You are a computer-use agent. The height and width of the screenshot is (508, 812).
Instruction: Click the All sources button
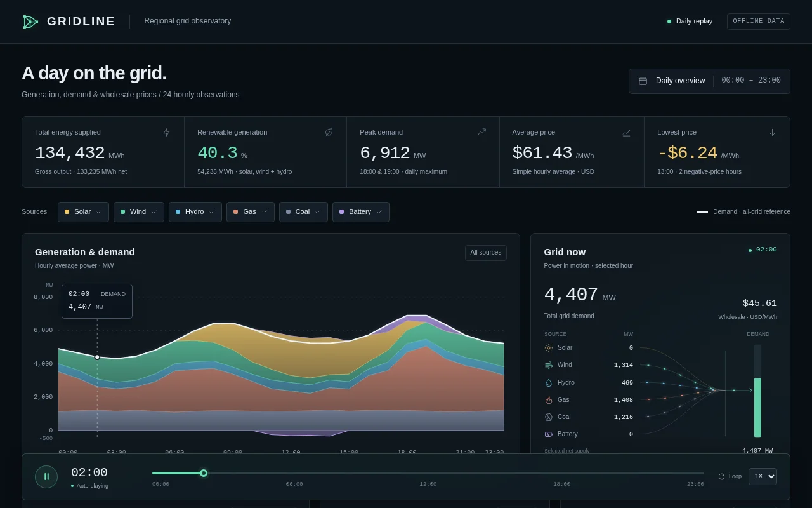click(486, 253)
